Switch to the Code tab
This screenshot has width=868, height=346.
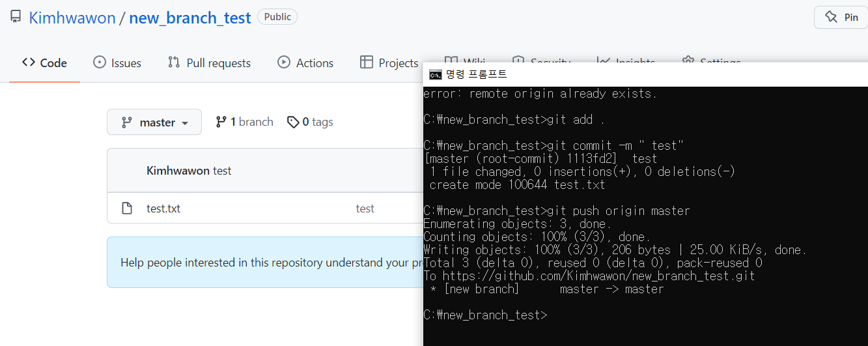point(44,63)
